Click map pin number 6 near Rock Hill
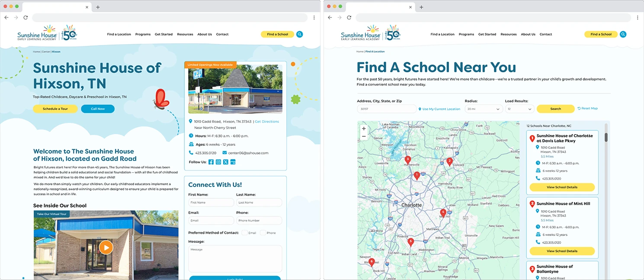644x280 pixels. (371, 261)
